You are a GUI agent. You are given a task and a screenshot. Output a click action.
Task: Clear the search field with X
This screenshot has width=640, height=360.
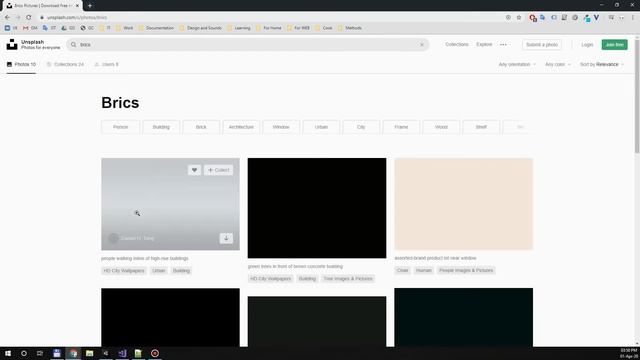422,44
